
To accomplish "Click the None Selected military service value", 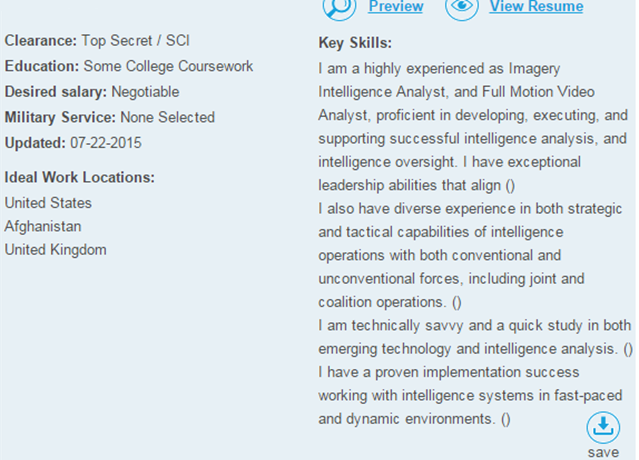I will click(167, 117).
